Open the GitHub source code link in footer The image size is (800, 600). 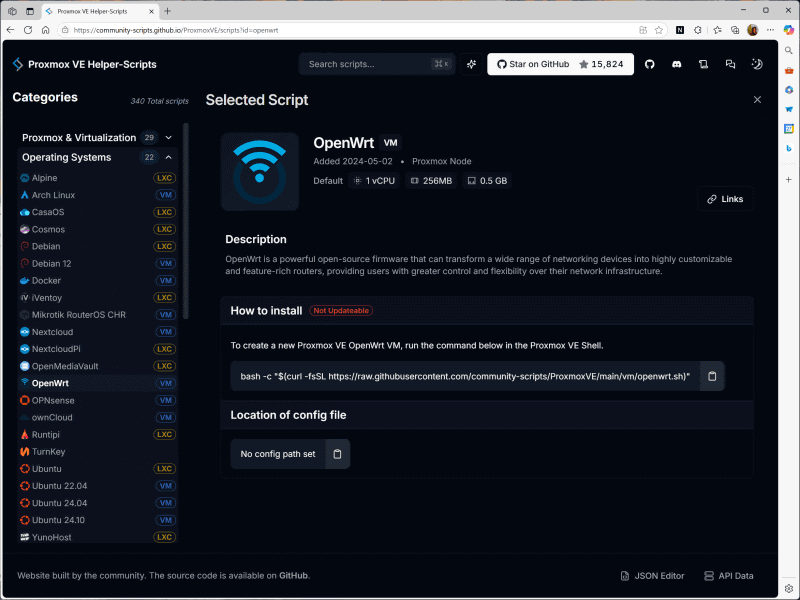pyautogui.click(x=293, y=575)
